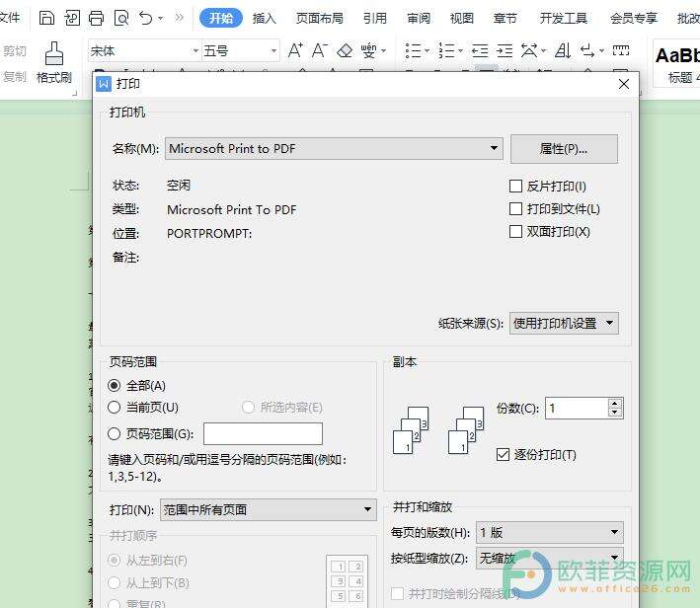Click the 份数 copies input field

coord(577,408)
